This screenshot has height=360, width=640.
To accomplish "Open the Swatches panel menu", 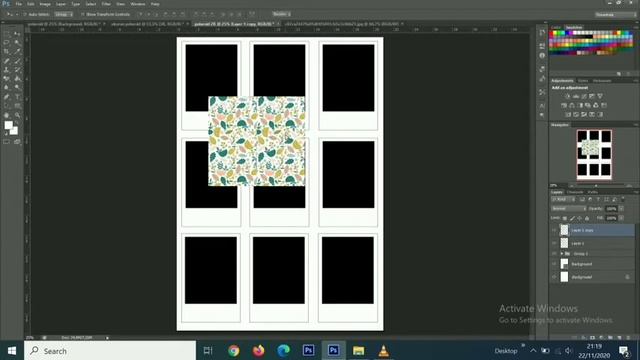I will point(635,27).
